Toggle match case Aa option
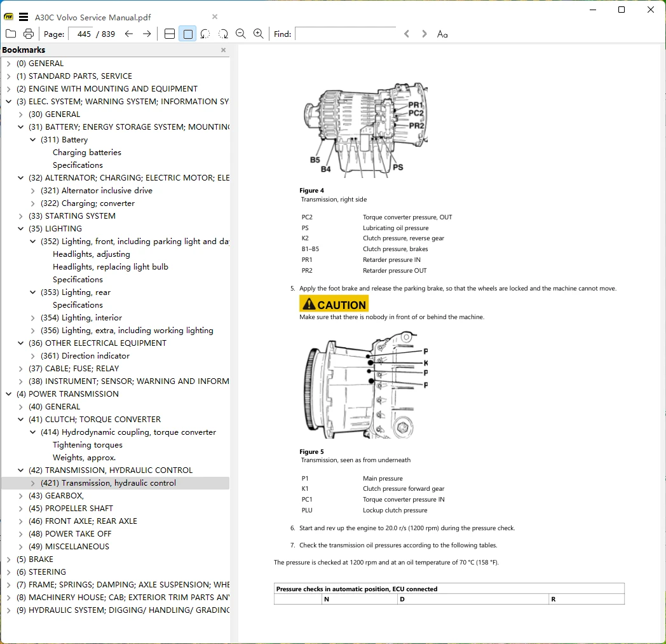The image size is (666, 644). 442,34
